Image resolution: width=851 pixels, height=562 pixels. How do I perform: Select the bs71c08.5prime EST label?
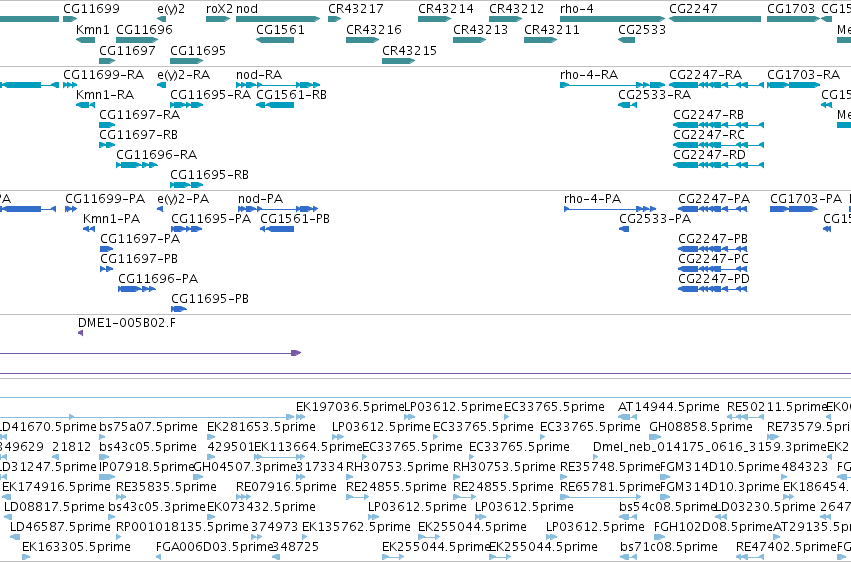pos(669,547)
